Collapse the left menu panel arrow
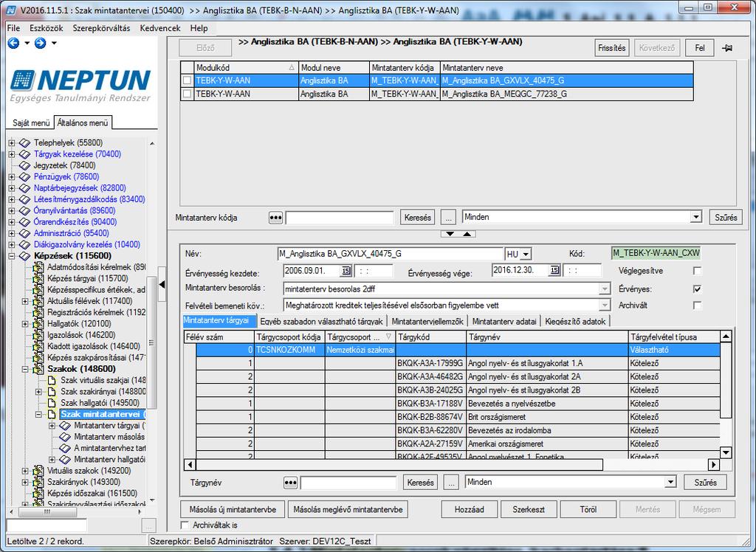The image size is (756, 552). [162, 284]
